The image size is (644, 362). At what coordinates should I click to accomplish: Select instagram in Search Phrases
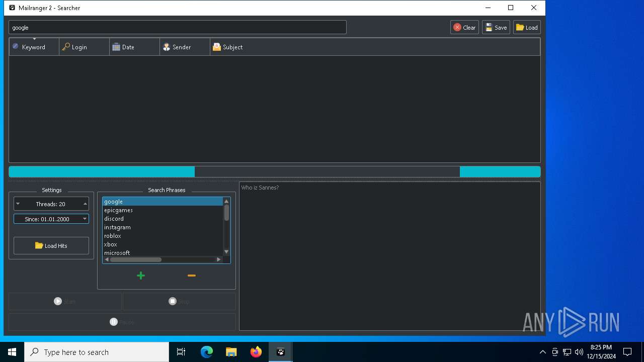tap(163, 227)
